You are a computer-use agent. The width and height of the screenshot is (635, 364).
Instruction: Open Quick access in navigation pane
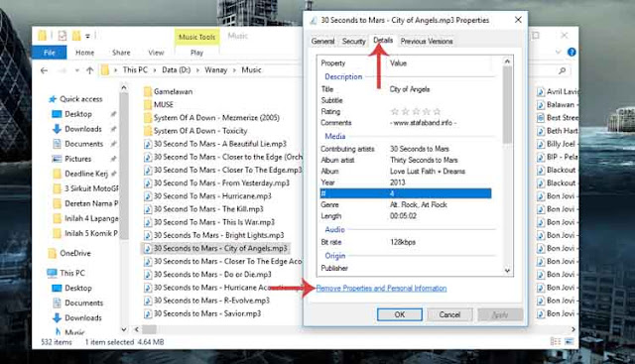[81, 99]
